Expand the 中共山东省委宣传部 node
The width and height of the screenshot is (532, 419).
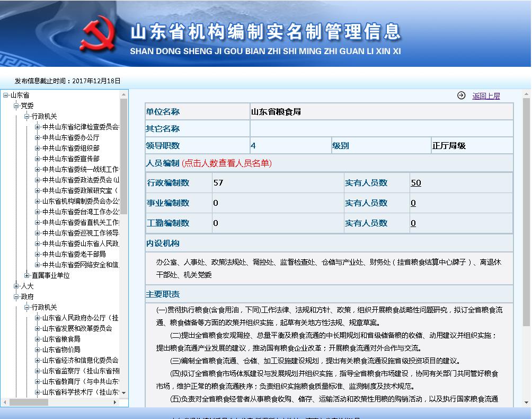pos(37,159)
